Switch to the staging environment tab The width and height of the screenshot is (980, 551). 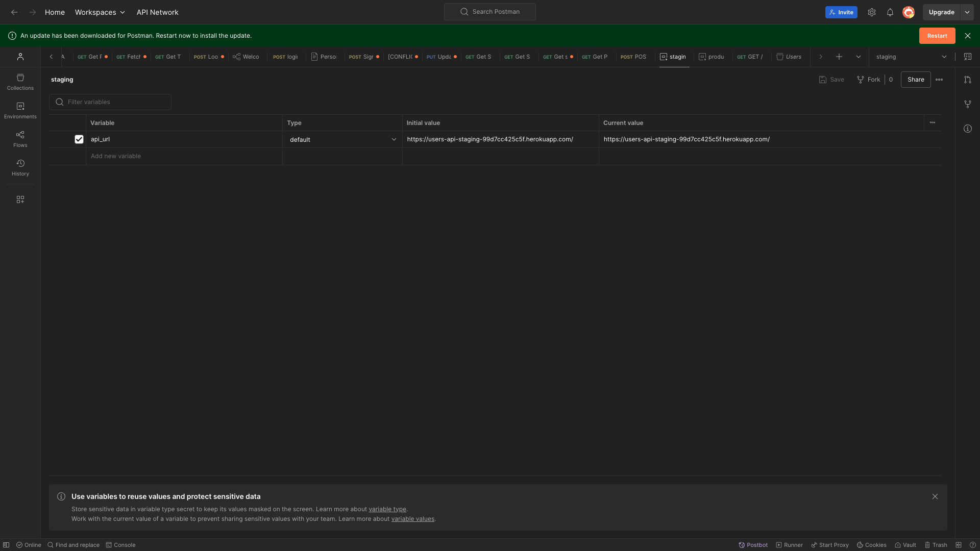click(x=673, y=57)
